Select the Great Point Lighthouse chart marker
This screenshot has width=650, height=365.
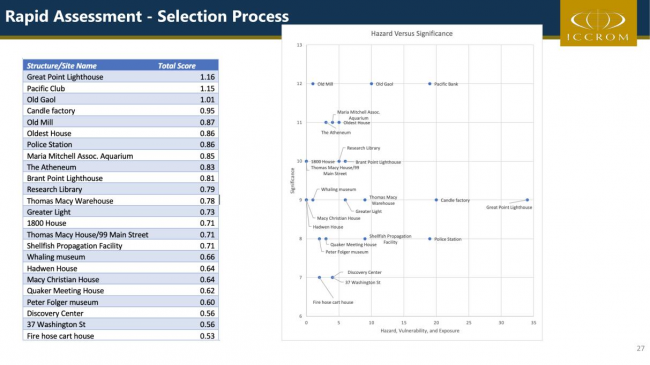(527, 200)
